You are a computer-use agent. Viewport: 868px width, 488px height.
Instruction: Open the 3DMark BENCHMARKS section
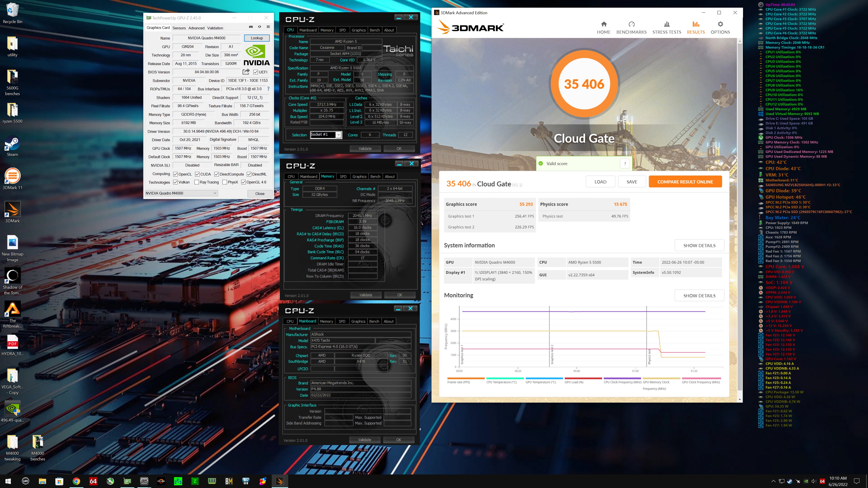point(632,28)
